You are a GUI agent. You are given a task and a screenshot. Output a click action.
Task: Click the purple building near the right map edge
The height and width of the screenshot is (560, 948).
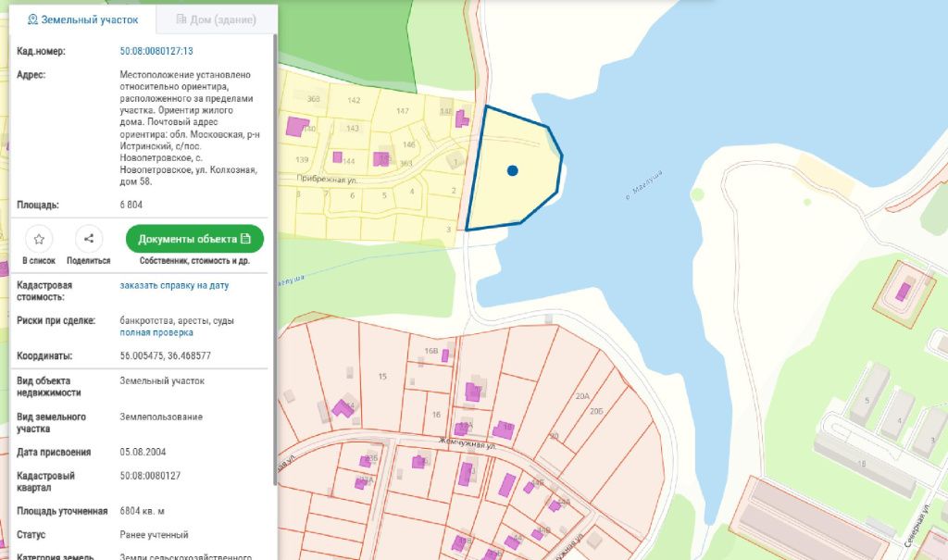[x=903, y=292]
